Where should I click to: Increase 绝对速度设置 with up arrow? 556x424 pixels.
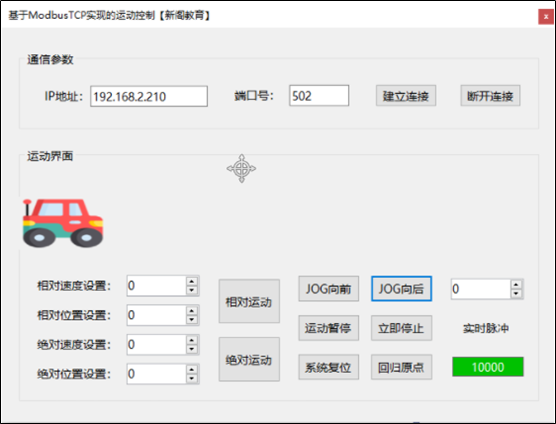pos(192,340)
